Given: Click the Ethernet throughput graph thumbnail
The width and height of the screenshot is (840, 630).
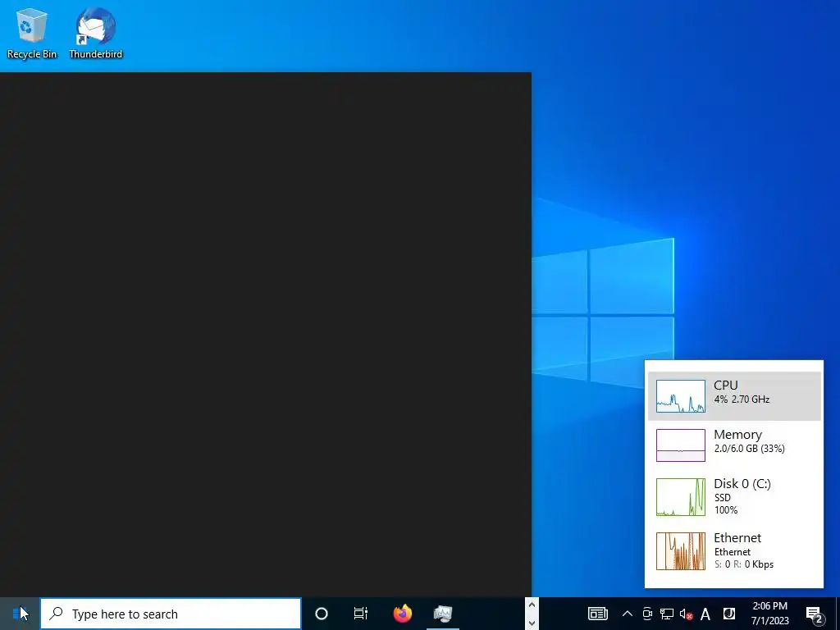Looking at the screenshot, I should click(680, 550).
